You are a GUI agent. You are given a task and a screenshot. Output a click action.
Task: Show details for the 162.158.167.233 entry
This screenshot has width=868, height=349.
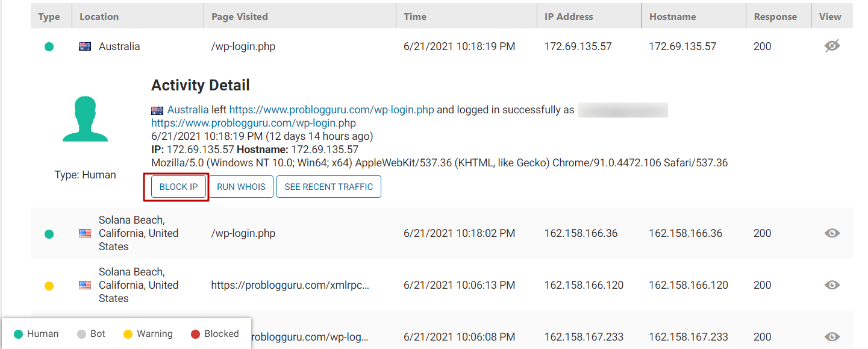832,337
